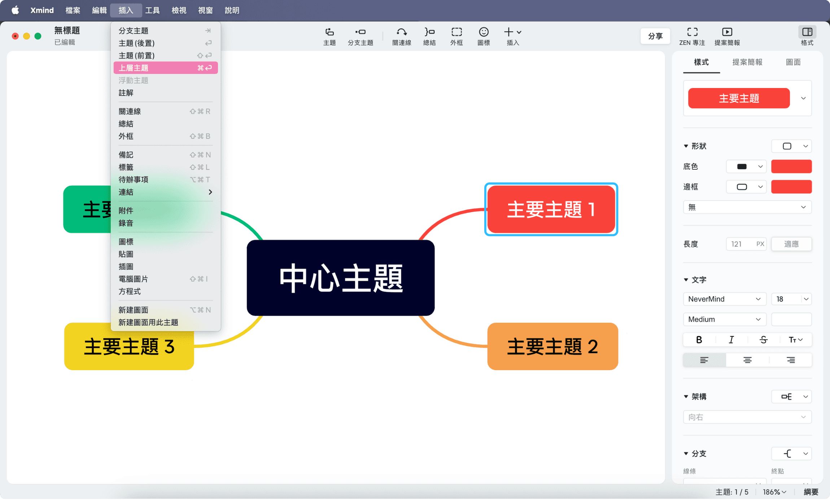Select 備記 from the 插入 menu
The height and width of the screenshot is (504, 830).
point(126,154)
